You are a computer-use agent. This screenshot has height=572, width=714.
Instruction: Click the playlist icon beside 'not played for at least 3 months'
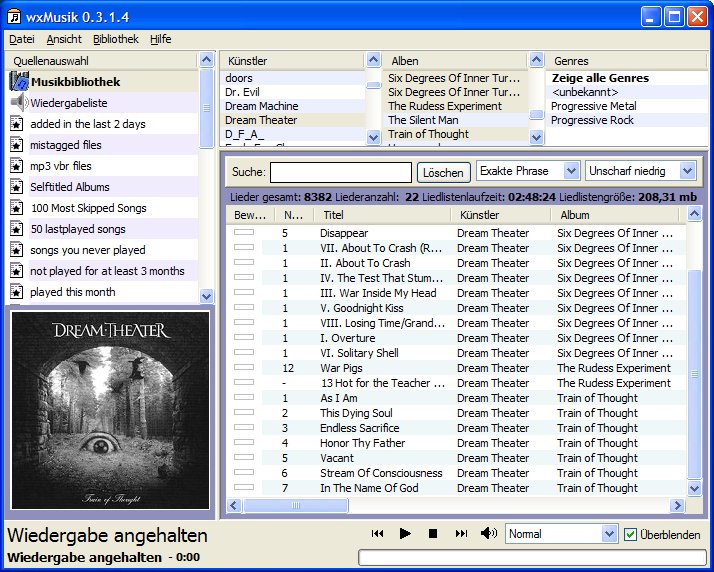pyautogui.click(x=16, y=271)
